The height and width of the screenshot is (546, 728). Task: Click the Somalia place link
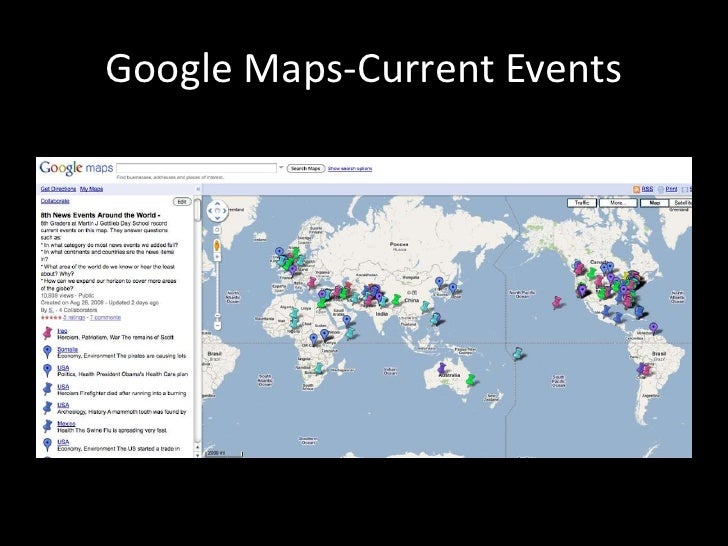pos(68,349)
